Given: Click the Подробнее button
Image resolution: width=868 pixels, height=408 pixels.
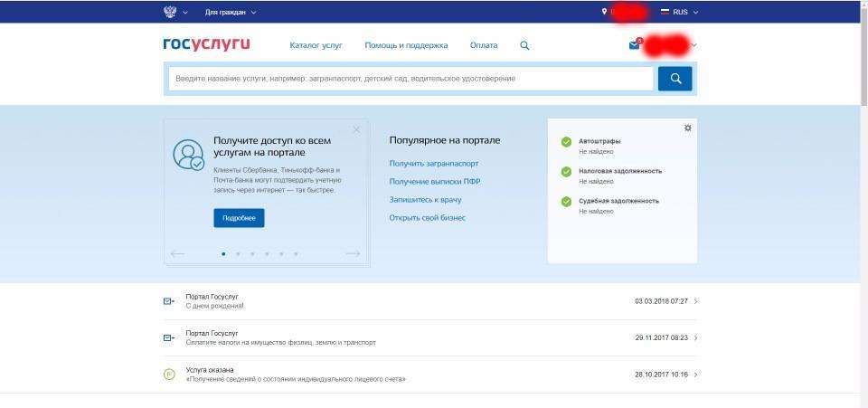Looking at the screenshot, I should [x=239, y=218].
